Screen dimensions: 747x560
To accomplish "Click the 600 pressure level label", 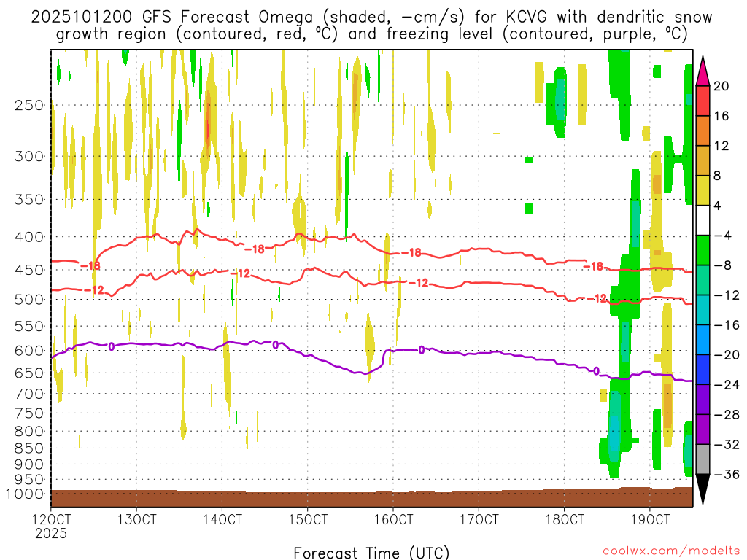I will point(29,351).
